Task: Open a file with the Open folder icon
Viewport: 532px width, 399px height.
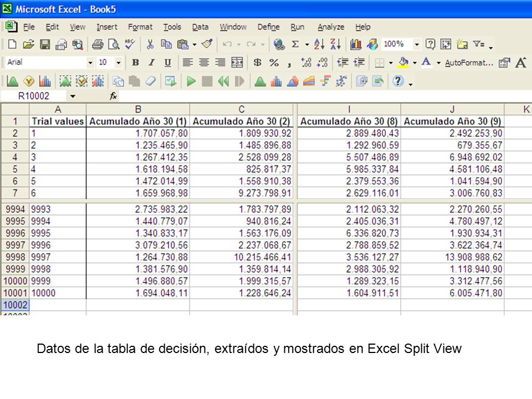Action: pyautogui.click(x=28, y=44)
